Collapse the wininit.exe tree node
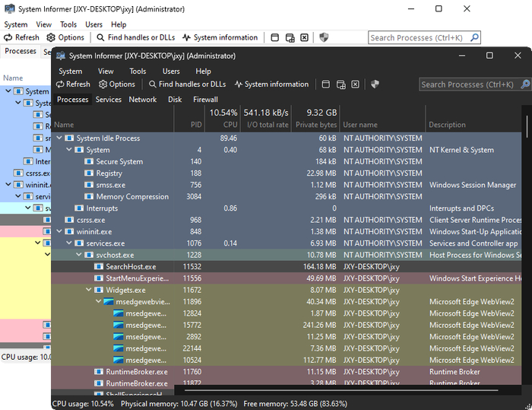Screen dimensions: 532x410 60,232
